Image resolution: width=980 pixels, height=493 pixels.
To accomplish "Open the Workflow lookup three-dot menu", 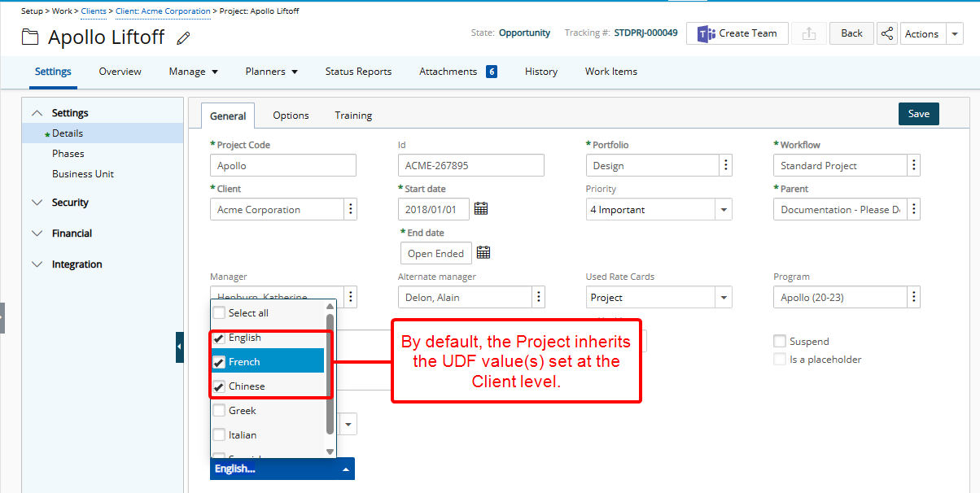I will pos(914,165).
